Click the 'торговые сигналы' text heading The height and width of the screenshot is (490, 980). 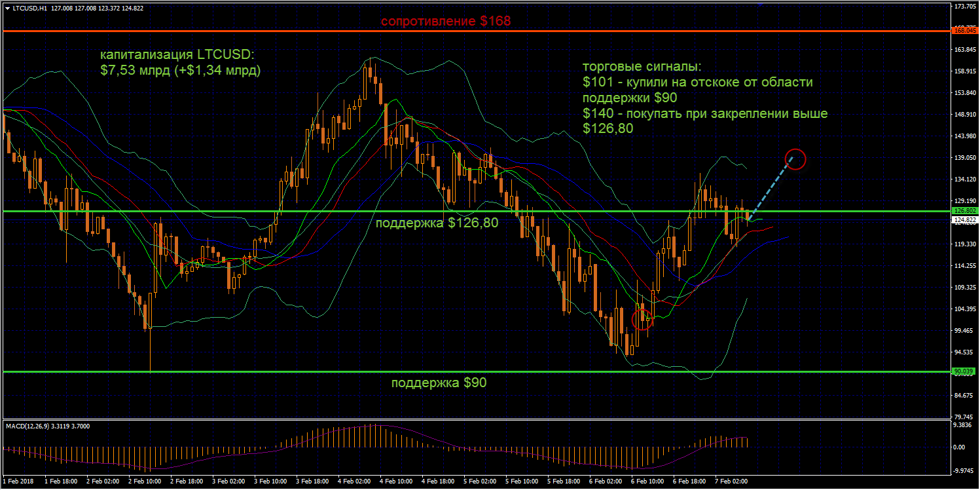point(641,67)
